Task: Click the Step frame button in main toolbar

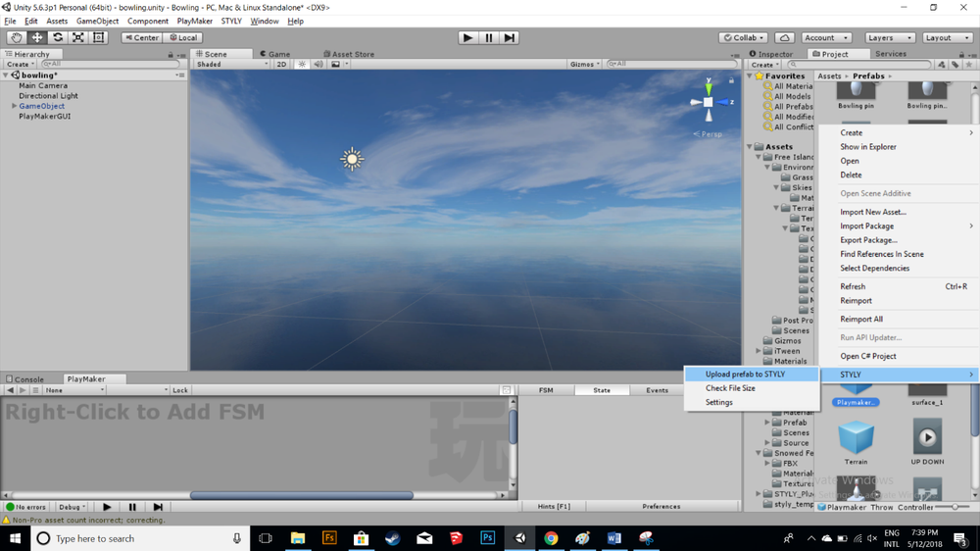Action: coord(510,37)
